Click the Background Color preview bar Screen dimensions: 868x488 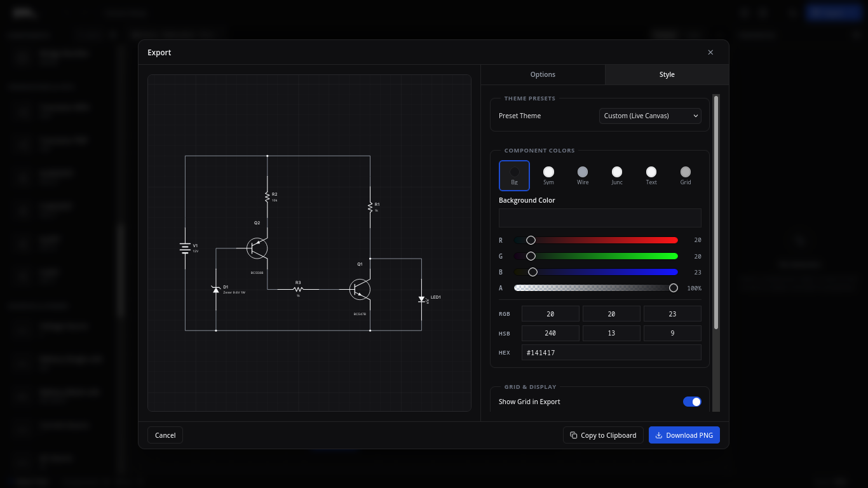pos(600,218)
